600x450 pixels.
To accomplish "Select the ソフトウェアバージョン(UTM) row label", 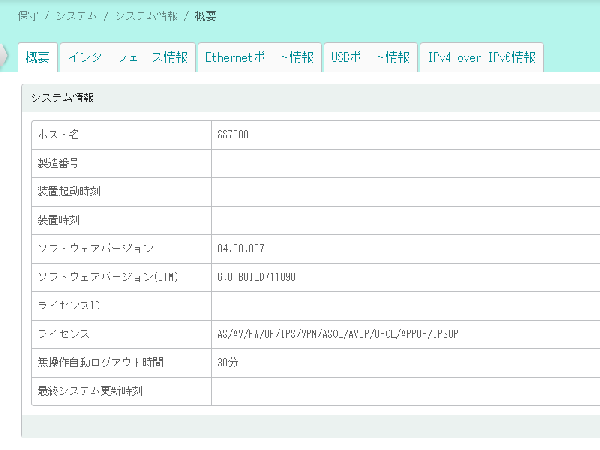I will click(108, 277).
